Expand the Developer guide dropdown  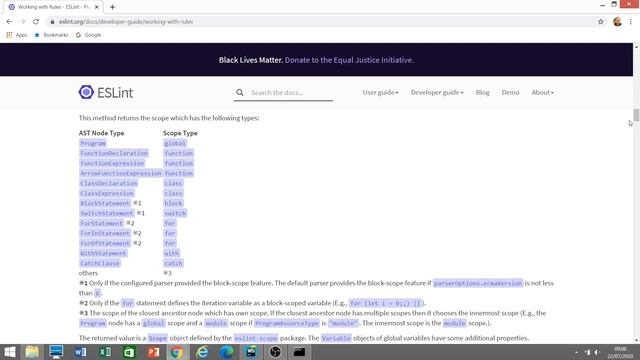click(x=437, y=93)
